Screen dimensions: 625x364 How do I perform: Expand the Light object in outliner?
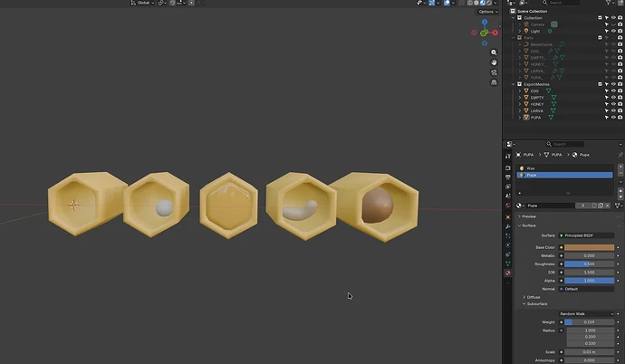point(520,31)
